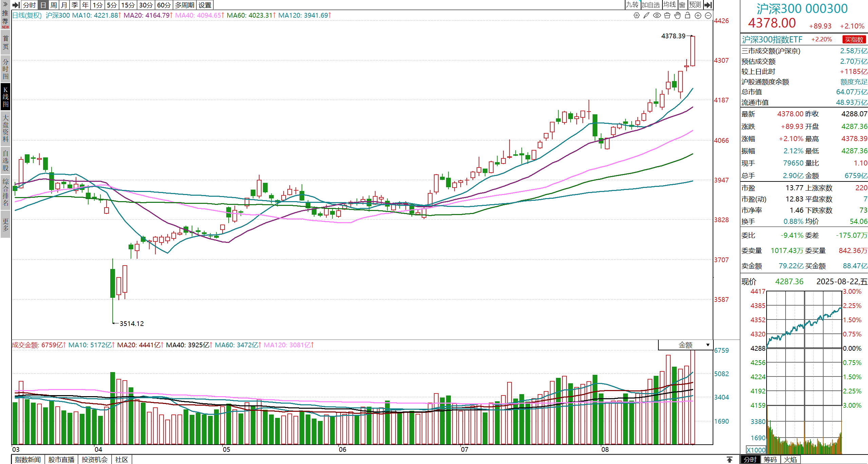Switch to 周 weekly period tab

click(x=54, y=5)
